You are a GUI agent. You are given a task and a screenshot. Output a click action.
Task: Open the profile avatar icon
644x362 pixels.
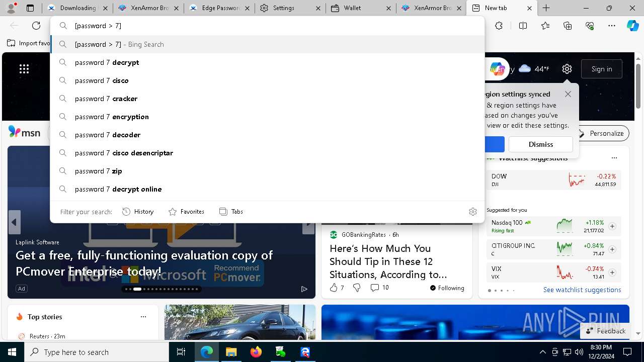pos(11,8)
